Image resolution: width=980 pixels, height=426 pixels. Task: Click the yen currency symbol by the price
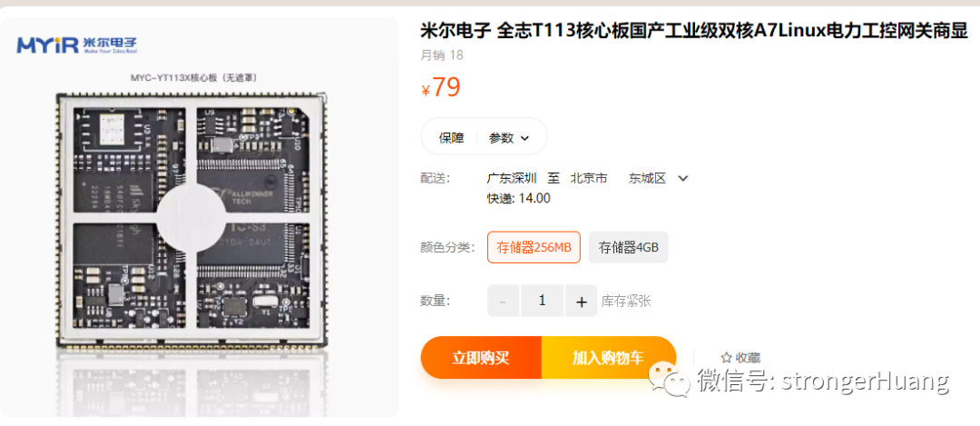tap(426, 91)
